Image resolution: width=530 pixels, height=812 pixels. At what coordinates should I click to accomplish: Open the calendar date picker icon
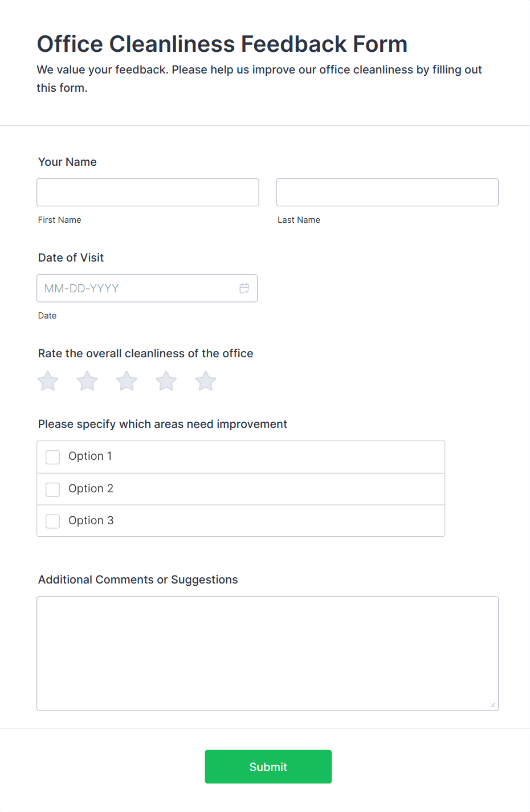pyautogui.click(x=244, y=288)
